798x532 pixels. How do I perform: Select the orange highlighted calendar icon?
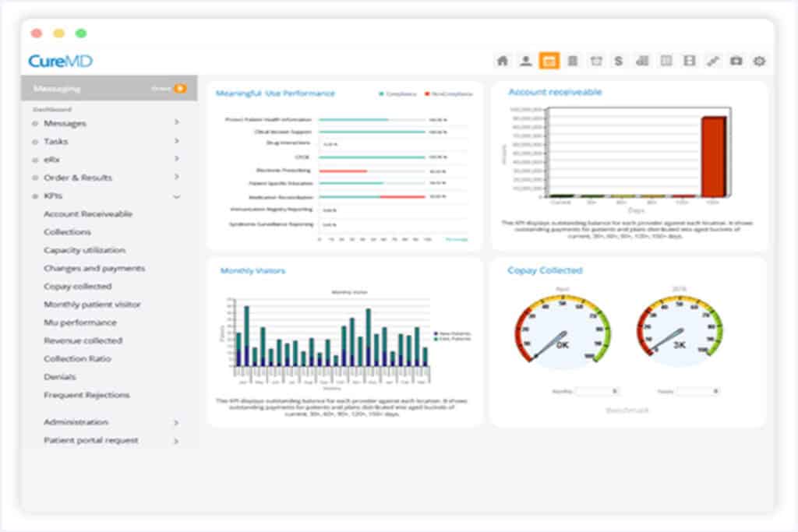[549, 61]
